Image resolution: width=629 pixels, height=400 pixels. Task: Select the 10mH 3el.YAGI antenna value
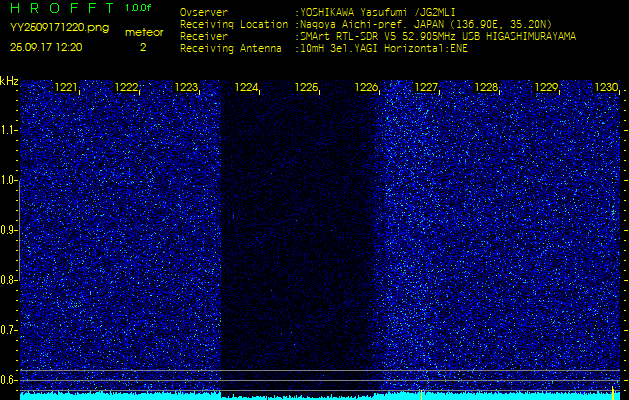(383, 49)
